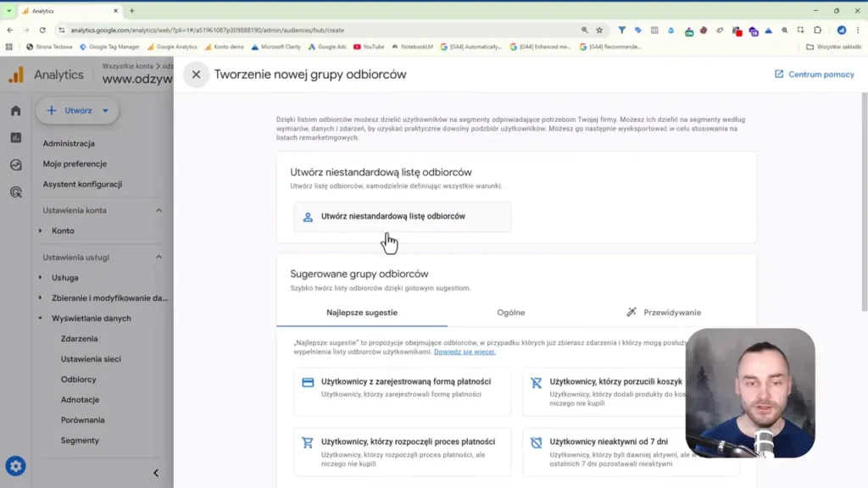This screenshot has height=488, width=868.
Task: Choose Użytkownicy, którzy rozpoczęli proces płatności card
Action: tap(403, 452)
